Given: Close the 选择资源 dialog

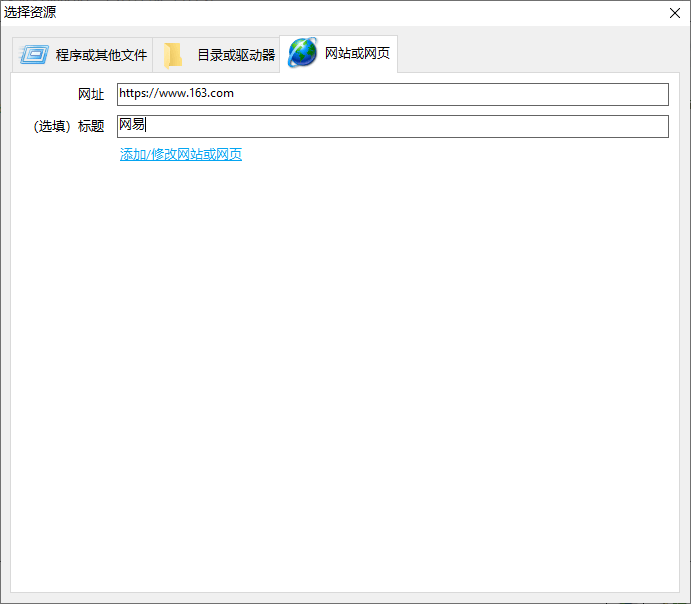Looking at the screenshot, I should click(x=675, y=13).
